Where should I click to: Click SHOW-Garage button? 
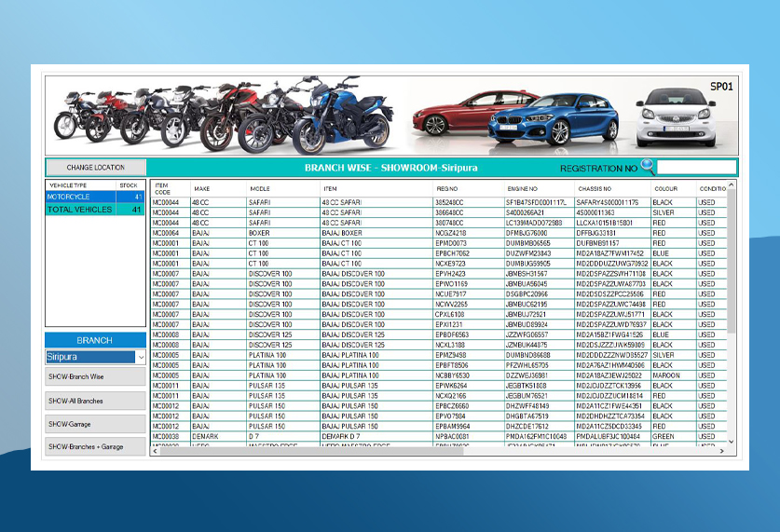point(95,424)
